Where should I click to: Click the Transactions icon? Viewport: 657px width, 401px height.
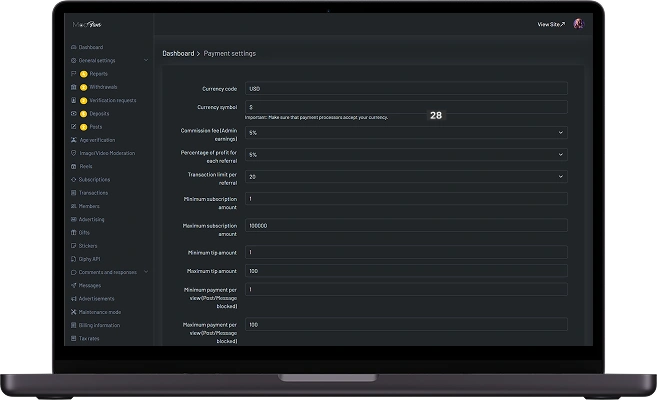tap(74, 193)
